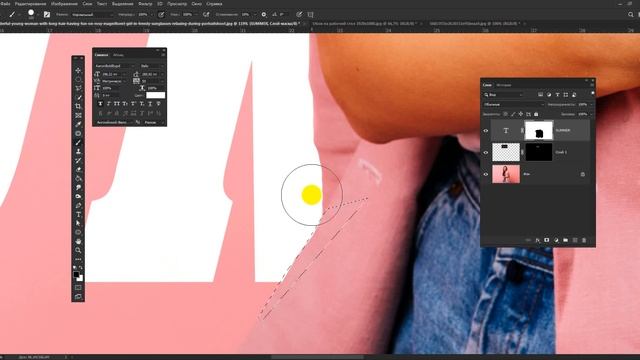Switch to Paragraph tab in Character panel
The image size is (640, 360).
tap(118, 55)
